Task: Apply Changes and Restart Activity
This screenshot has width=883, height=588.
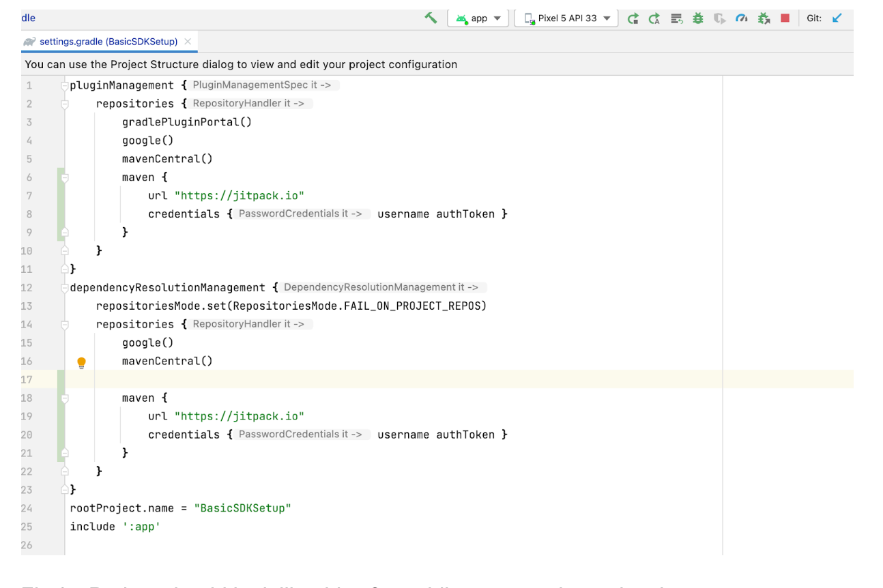Action: click(633, 18)
